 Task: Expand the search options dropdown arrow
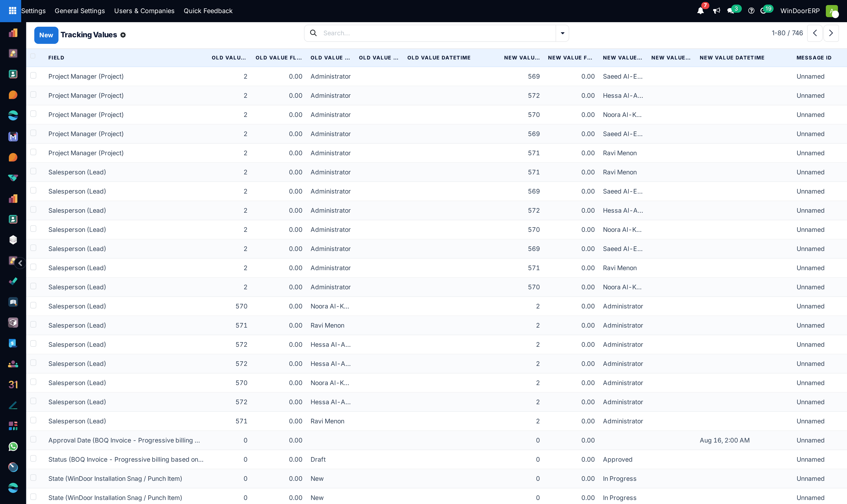[x=562, y=33]
